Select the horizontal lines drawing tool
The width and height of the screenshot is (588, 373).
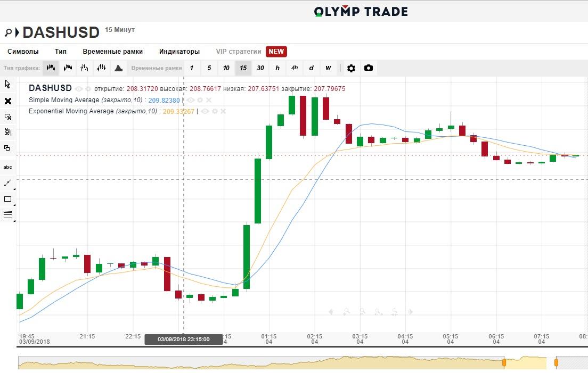[8, 214]
